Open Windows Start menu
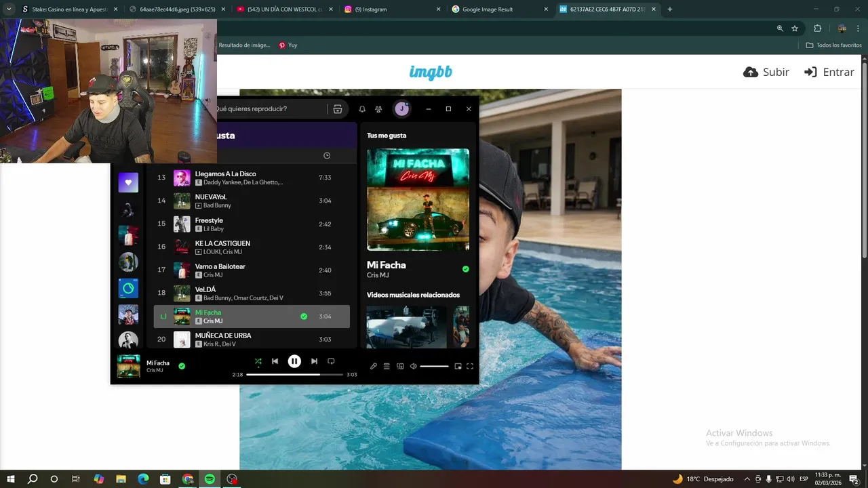This screenshot has height=488, width=868. pos(11,479)
